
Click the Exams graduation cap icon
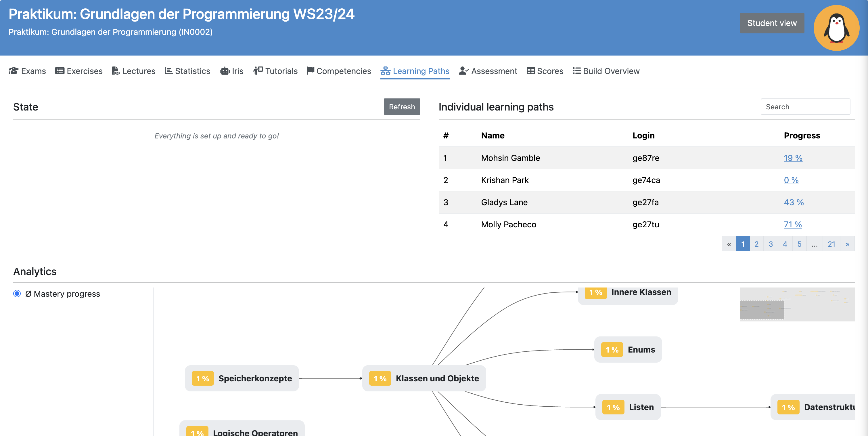(x=14, y=71)
